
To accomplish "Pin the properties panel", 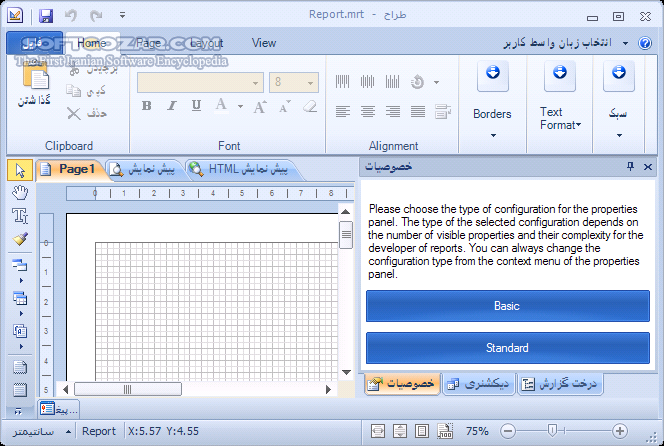I will pyautogui.click(x=630, y=166).
